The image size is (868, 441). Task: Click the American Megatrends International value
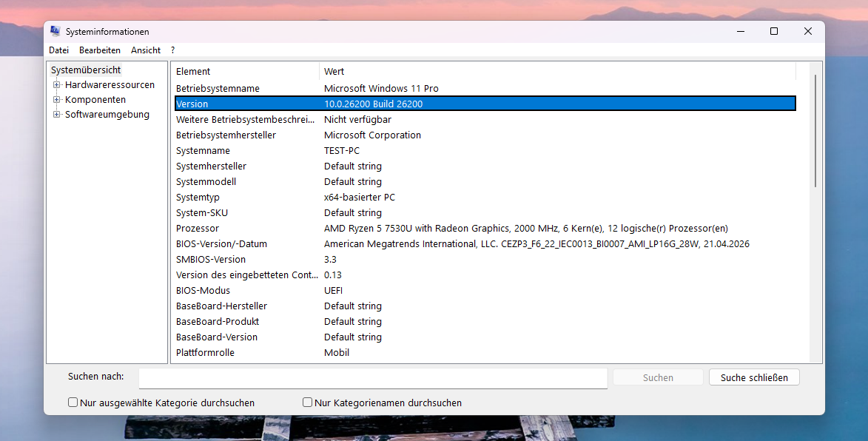[x=536, y=243]
